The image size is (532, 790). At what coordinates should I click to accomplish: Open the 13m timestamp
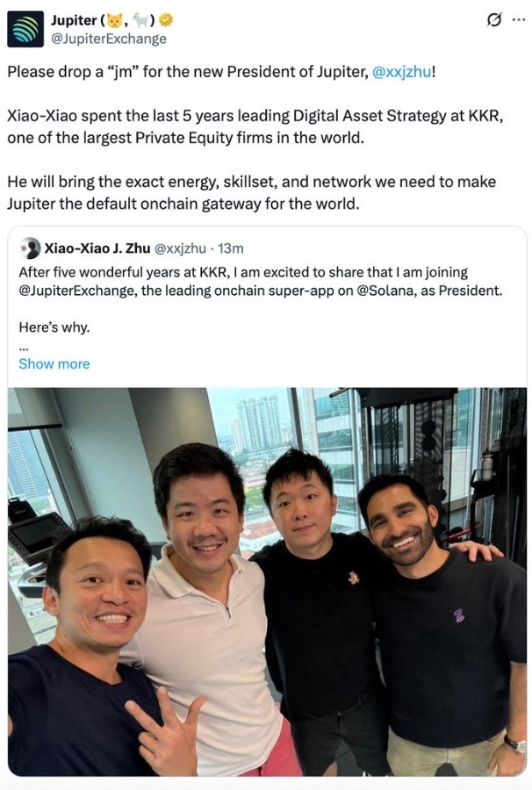tap(231, 248)
